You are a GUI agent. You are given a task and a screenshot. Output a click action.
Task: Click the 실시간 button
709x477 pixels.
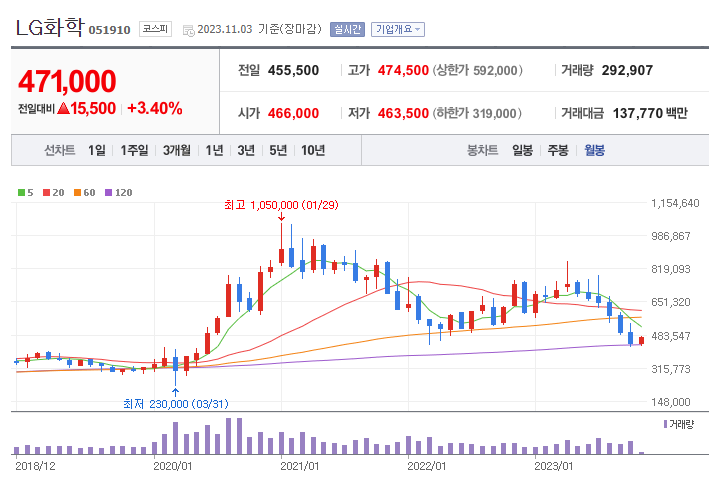pos(347,29)
